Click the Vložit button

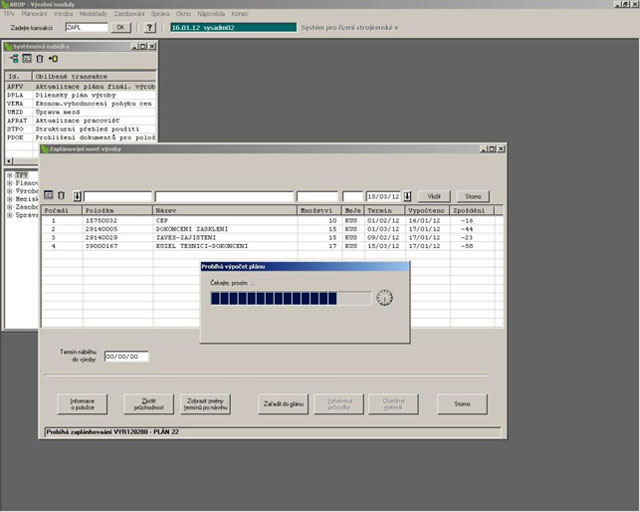click(x=434, y=196)
